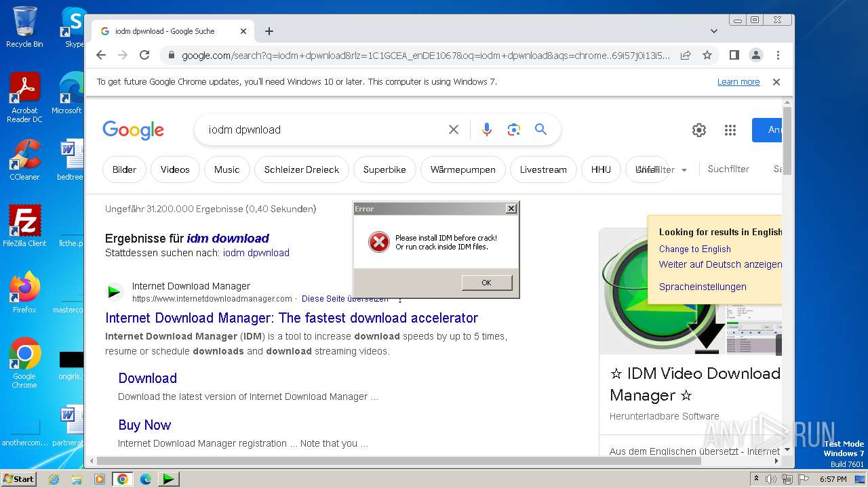Click the corrected idm download link
The width and height of the screenshot is (868, 488).
[228, 239]
